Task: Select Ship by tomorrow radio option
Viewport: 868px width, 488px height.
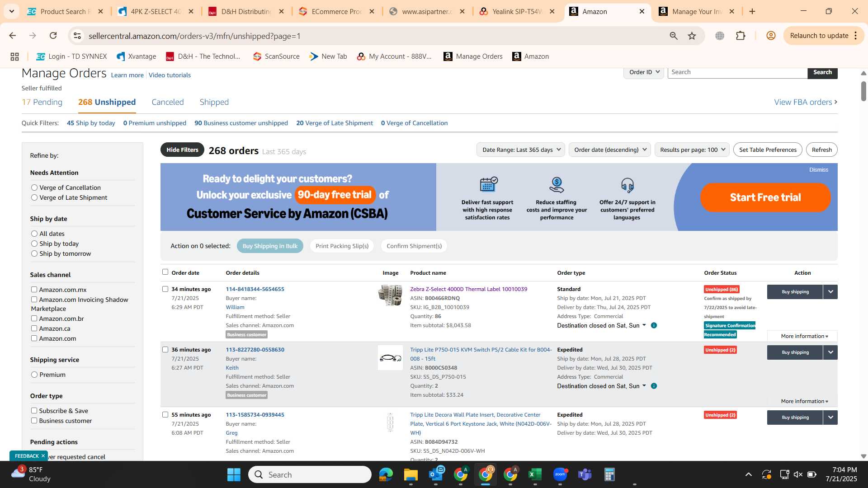Action: [34, 253]
